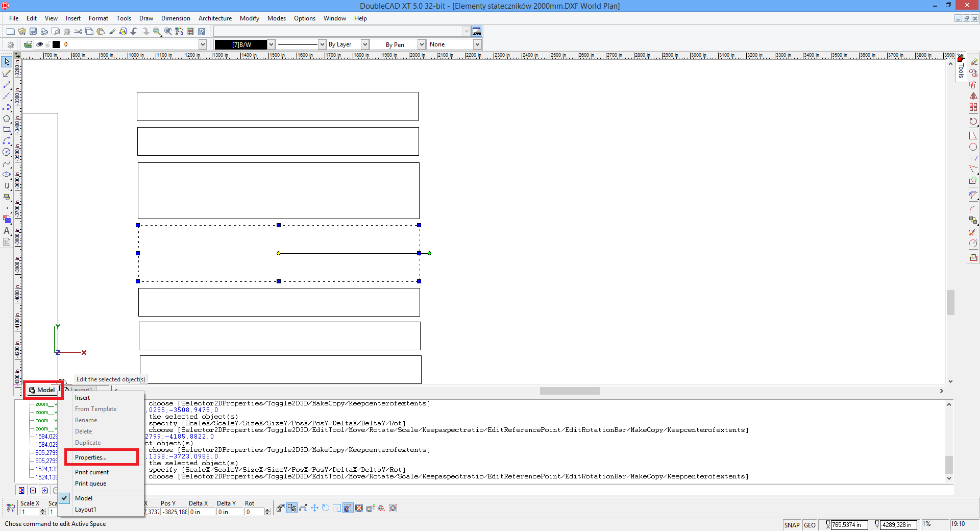Image resolution: width=980 pixels, height=531 pixels.
Task: Toggle GEO mode in status bar
Action: click(810, 525)
